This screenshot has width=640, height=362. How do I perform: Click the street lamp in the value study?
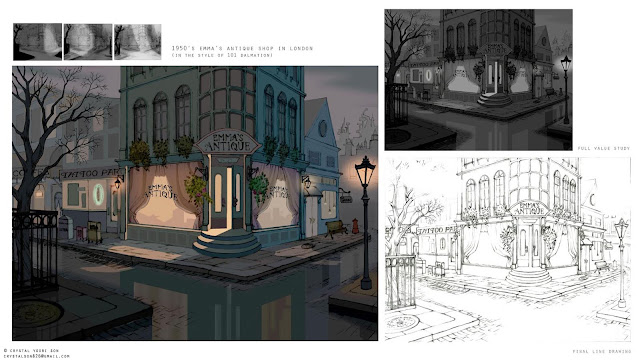tap(566, 90)
